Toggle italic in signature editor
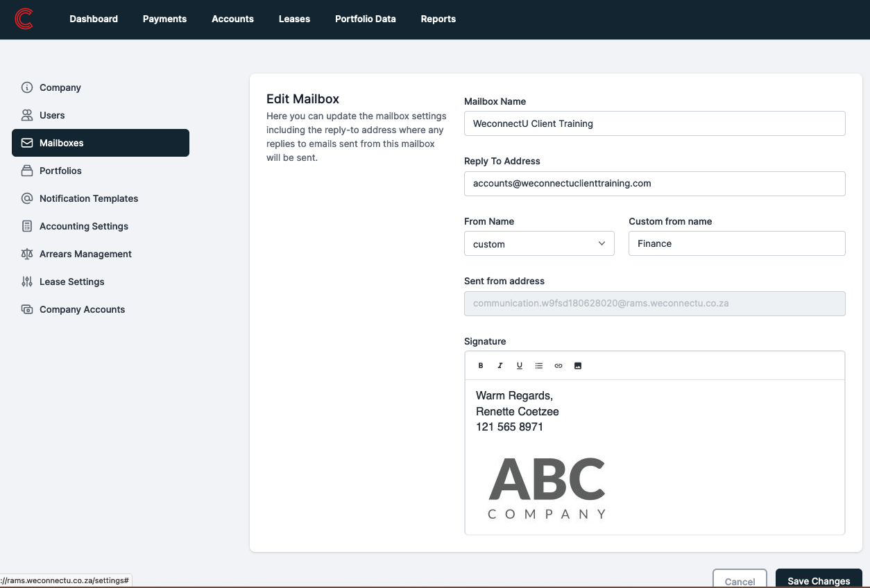Image resolution: width=870 pixels, height=588 pixels. [500, 365]
